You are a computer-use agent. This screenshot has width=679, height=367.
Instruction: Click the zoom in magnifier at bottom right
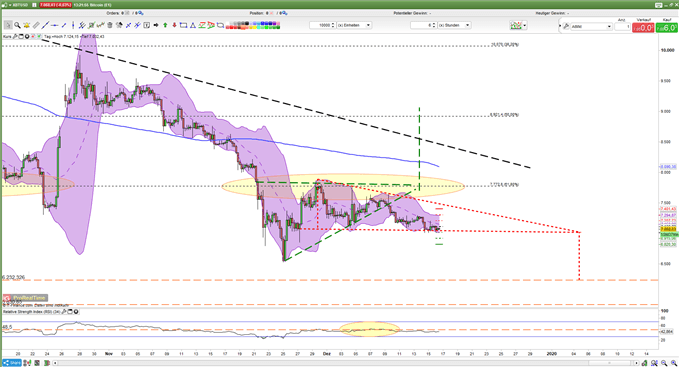pyautogui.click(x=674, y=363)
